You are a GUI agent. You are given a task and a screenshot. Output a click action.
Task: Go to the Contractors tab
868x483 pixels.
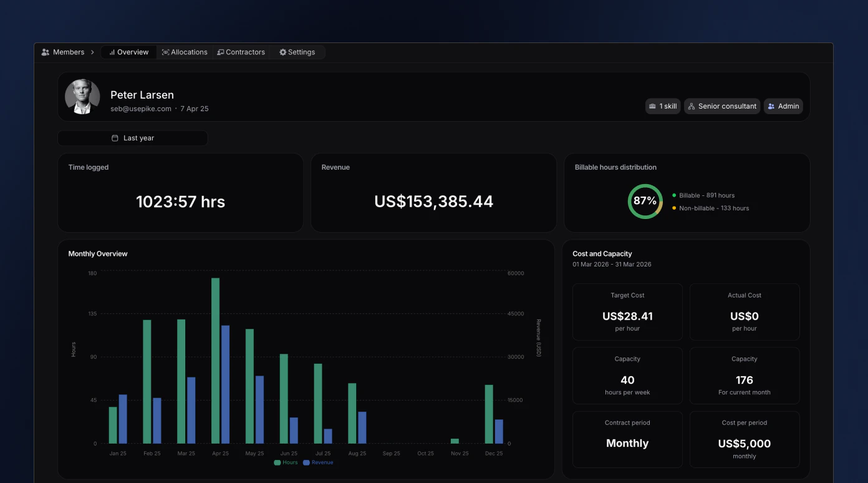tap(241, 52)
